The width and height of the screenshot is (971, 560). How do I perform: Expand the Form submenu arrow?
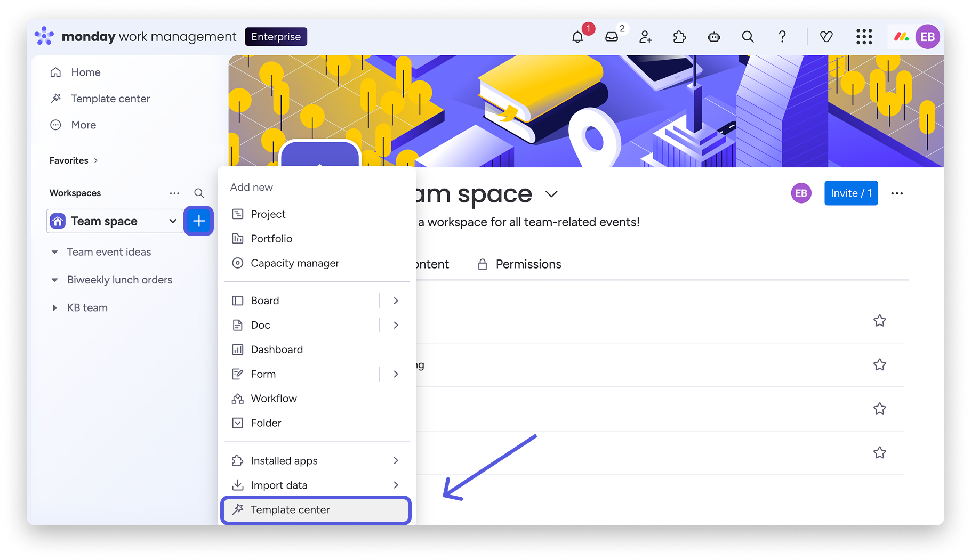(396, 374)
